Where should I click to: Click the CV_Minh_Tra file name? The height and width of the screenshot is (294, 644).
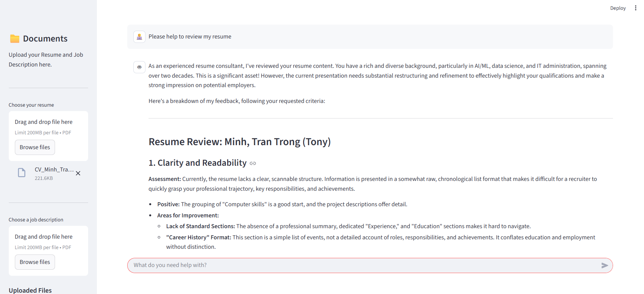(x=54, y=169)
